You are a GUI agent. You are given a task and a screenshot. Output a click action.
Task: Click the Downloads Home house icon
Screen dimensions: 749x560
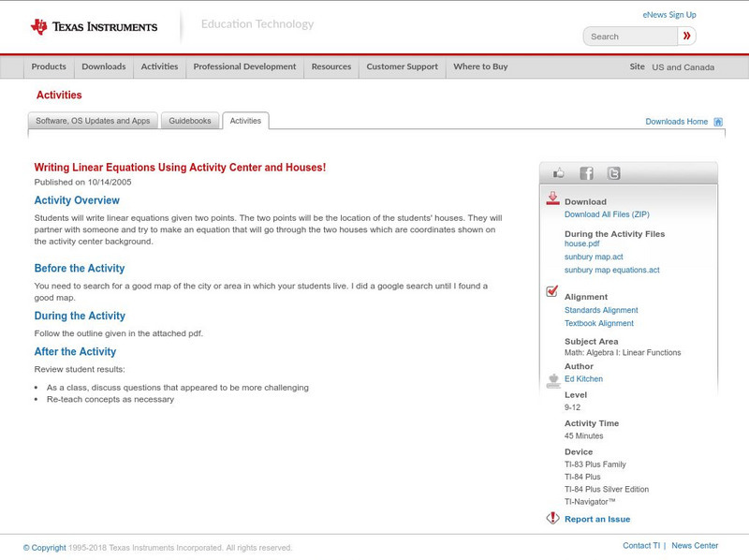click(718, 122)
